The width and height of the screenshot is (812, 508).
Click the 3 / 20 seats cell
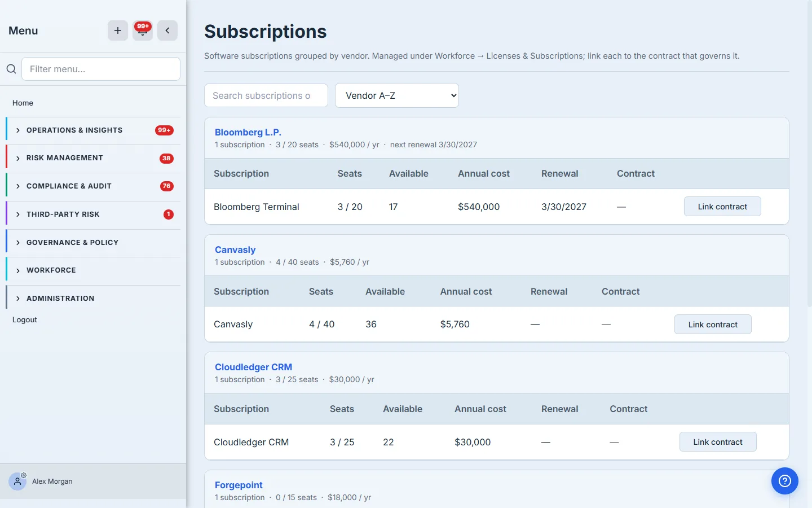[350, 207]
